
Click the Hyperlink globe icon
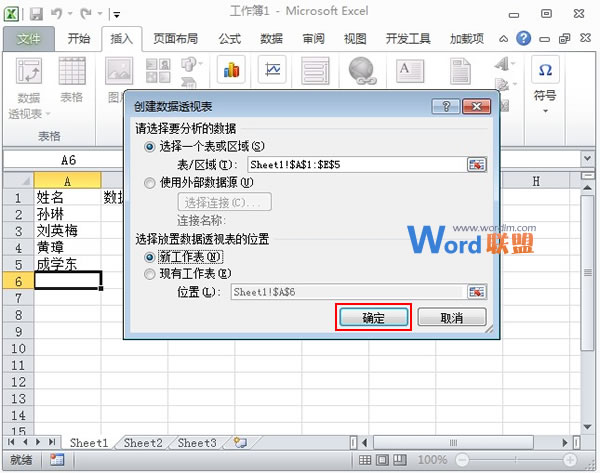pos(362,70)
